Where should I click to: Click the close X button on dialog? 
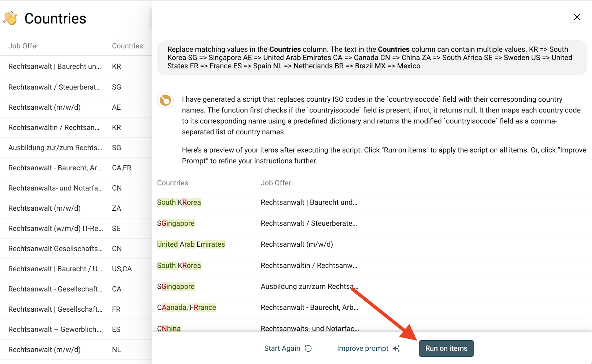577,17
